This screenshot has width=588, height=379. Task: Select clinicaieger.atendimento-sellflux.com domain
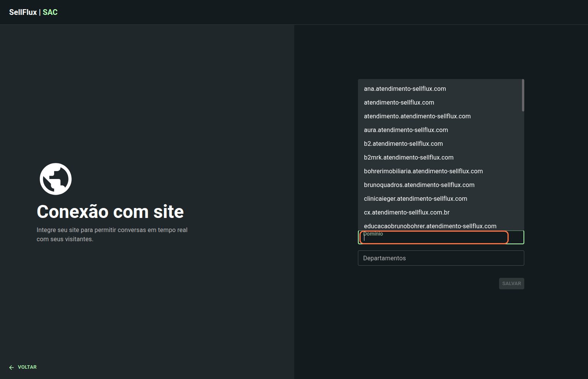click(415, 199)
